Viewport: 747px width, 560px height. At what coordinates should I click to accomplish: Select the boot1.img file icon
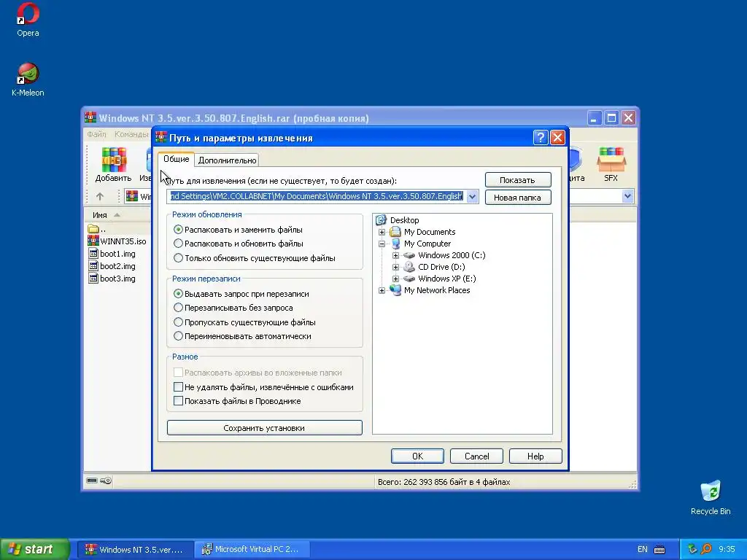(93, 254)
